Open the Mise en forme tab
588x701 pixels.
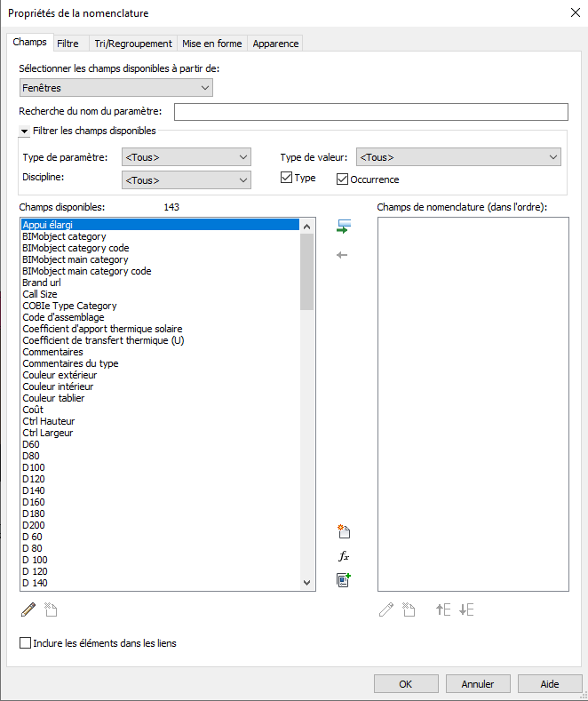212,43
